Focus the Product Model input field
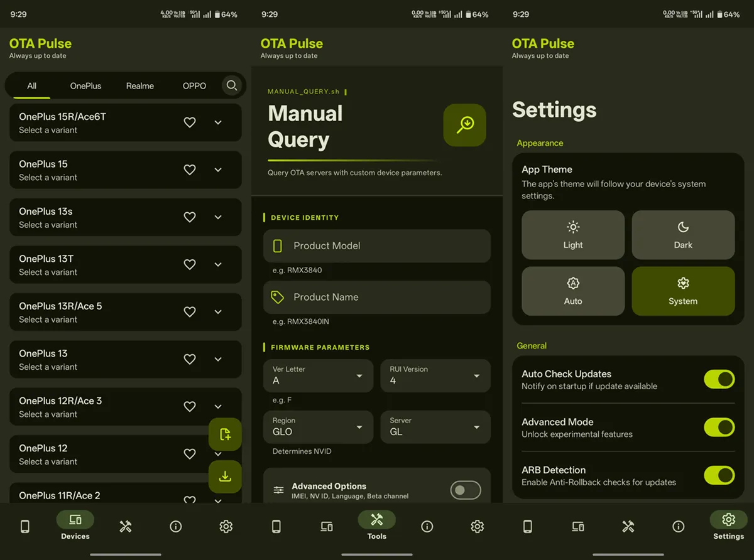The width and height of the screenshot is (754, 560). 377,245
